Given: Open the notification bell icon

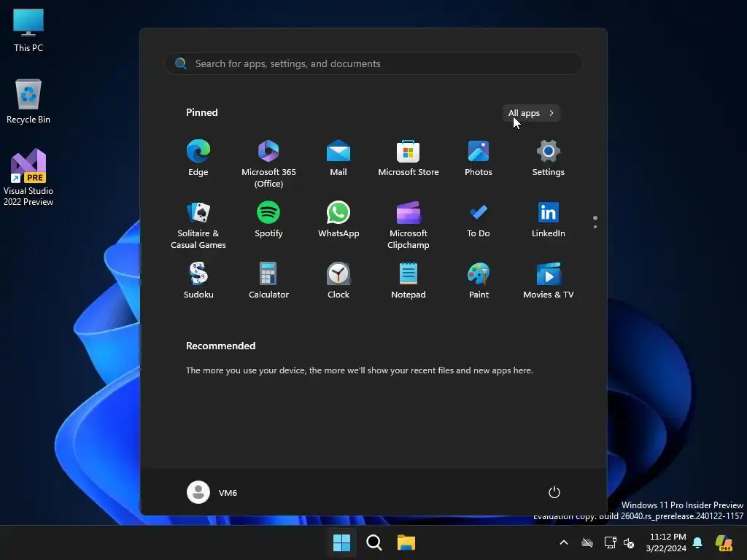Looking at the screenshot, I should click(x=697, y=542).
